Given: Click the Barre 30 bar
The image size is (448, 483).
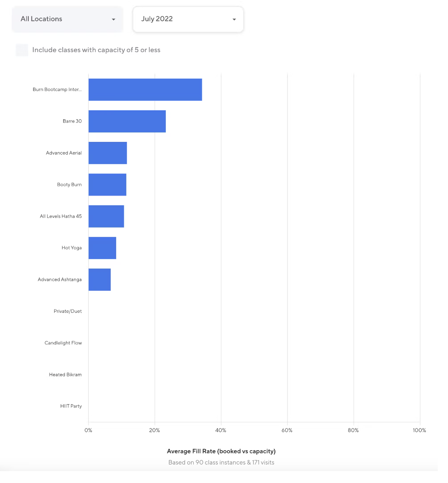Looking at the screenshot, I should [127, 121].
